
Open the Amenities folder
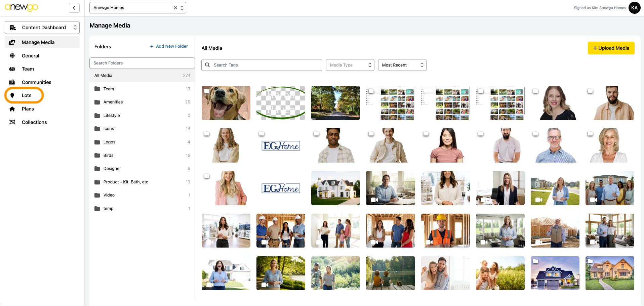113,102
